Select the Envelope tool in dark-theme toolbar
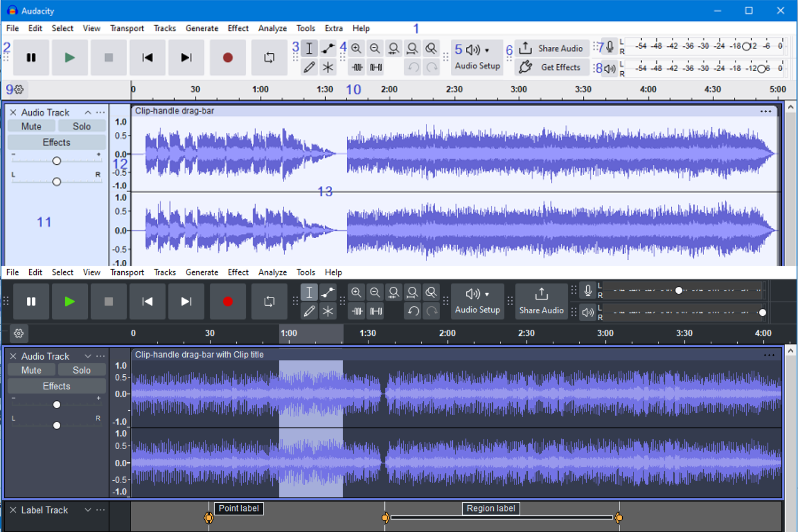Image resolution: width=798 pixels, height=532 pixels. [328, 293]
